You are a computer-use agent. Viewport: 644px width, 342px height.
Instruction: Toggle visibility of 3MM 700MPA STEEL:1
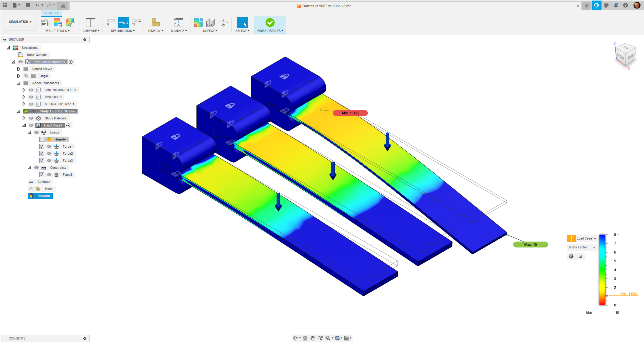pyautogui.click(x=31, y=90)
